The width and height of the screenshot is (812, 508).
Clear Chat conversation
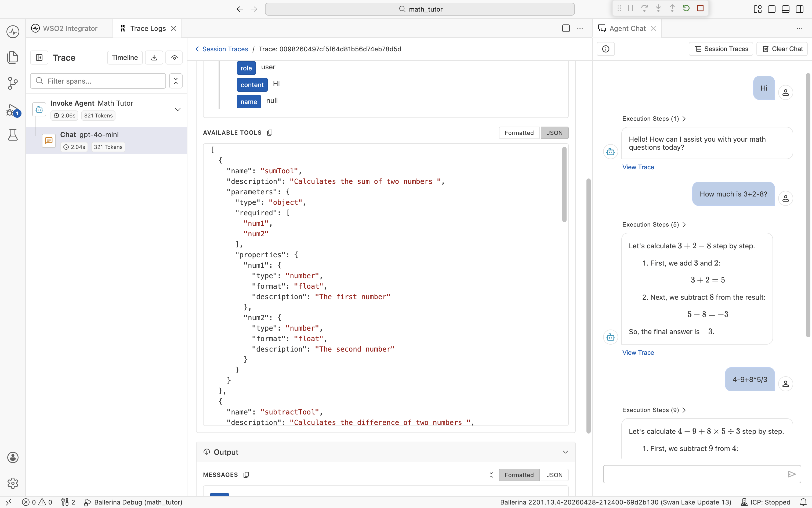[x=782, y=49]
